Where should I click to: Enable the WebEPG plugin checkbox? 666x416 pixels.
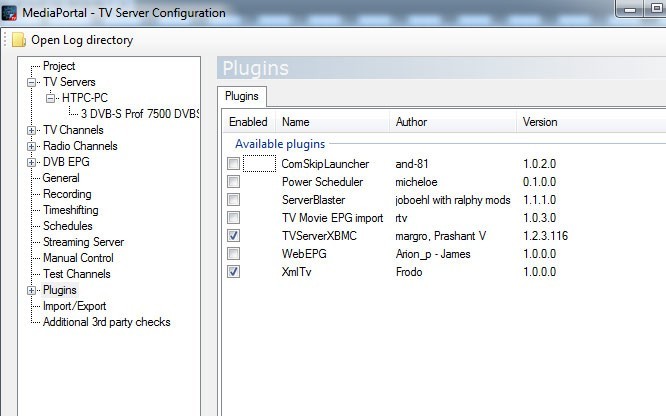(233, 254)
